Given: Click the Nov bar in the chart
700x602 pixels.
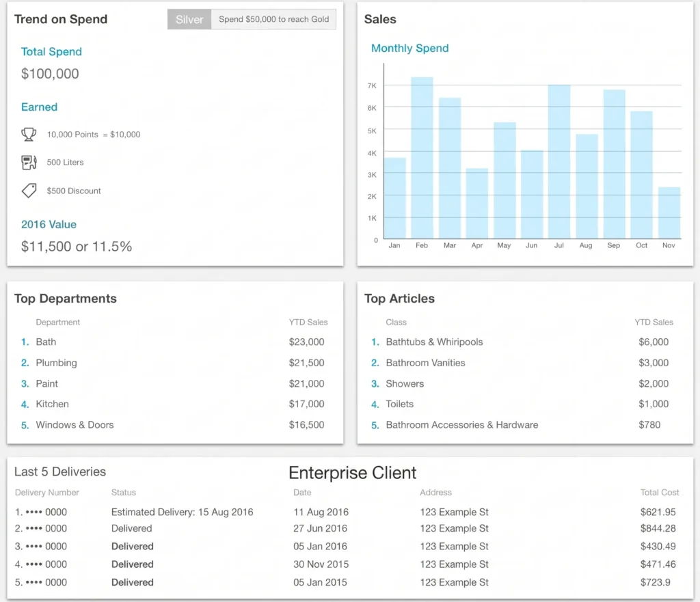Looking at the screenshot, I should tap(669, 213).
